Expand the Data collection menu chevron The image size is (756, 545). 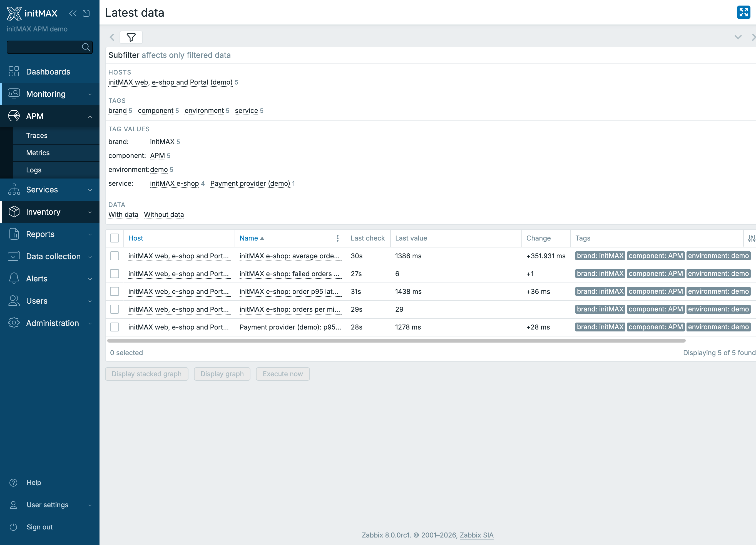pos(90,257)
